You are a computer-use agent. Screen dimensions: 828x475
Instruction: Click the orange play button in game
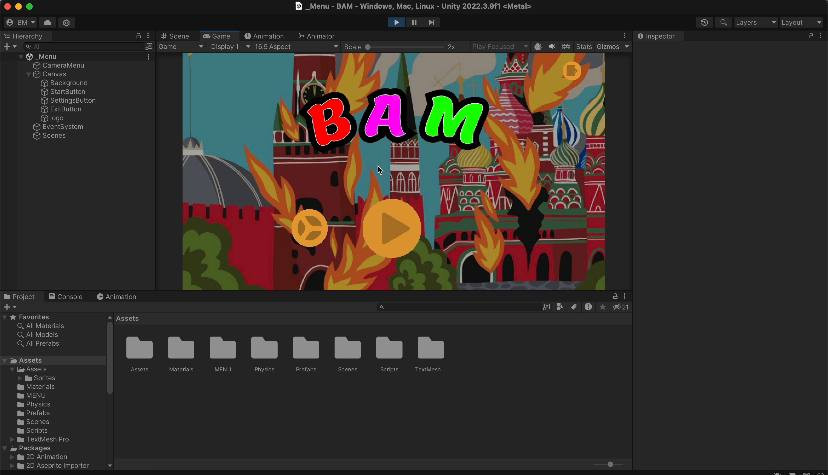click(x=392, y=229)
